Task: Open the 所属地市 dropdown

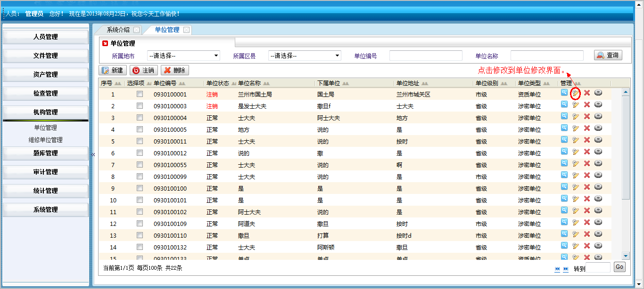Action: (184, 56)
